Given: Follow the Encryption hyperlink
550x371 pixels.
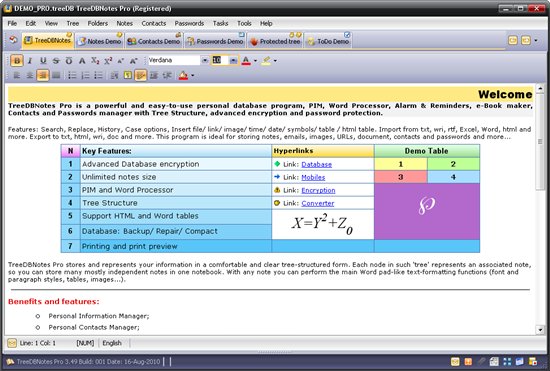Looking at the screenshot, I should 318,190.
